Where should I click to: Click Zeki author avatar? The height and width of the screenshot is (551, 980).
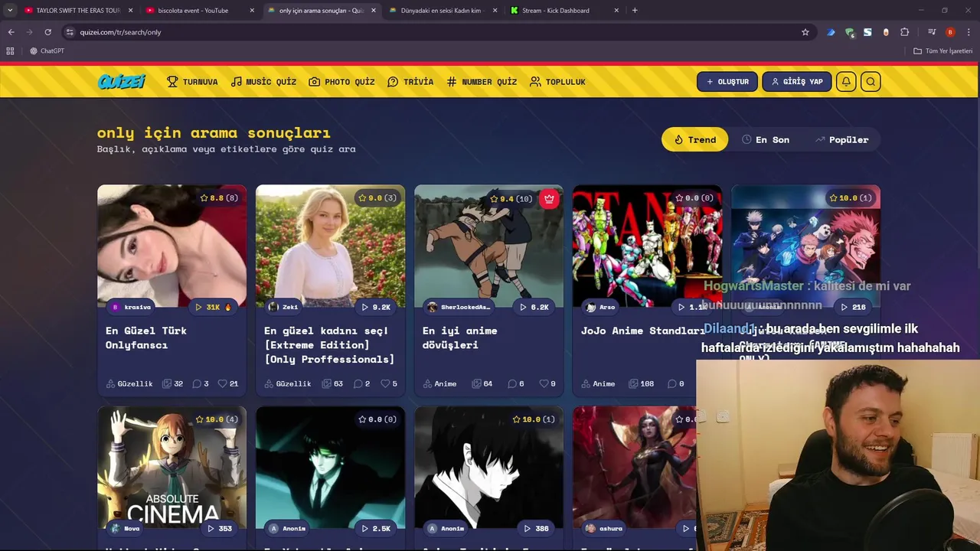click(x=273, y=307)
